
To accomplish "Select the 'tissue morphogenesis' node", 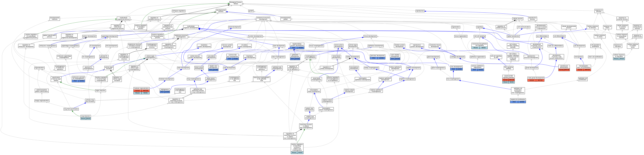I will (316, 46).
